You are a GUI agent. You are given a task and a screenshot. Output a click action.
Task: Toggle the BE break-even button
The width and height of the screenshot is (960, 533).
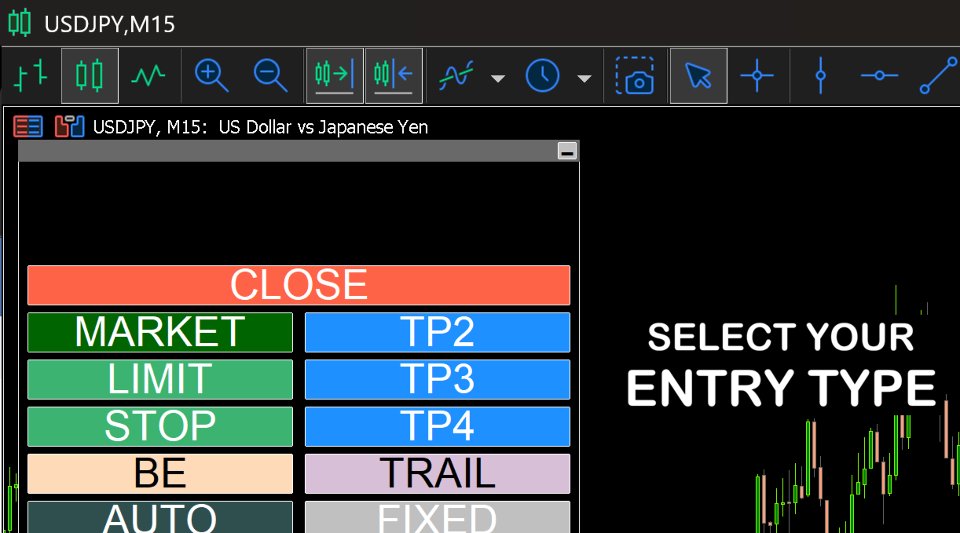[x=160, y=474]
